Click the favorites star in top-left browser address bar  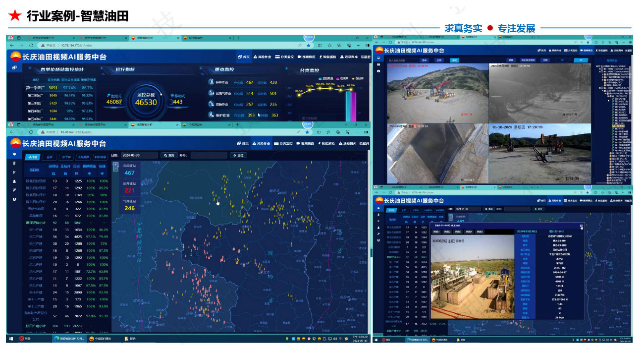[309, 45]
